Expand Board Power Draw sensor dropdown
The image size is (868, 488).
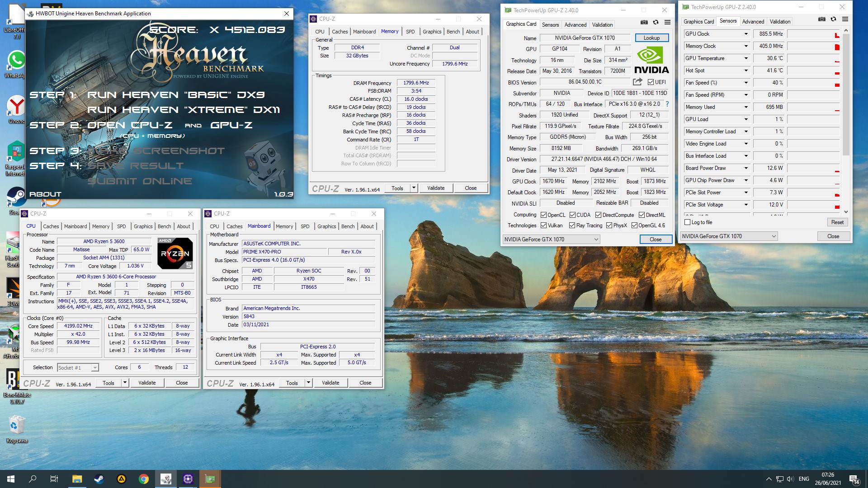pos(746,168)
